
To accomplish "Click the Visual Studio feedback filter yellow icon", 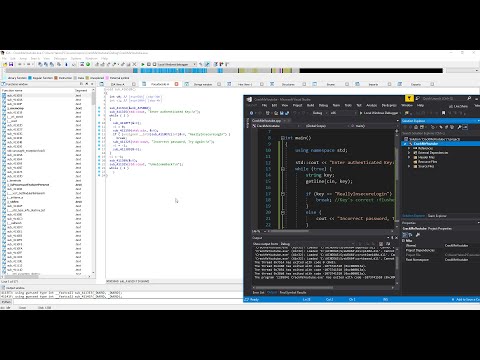I will (409, 98).
